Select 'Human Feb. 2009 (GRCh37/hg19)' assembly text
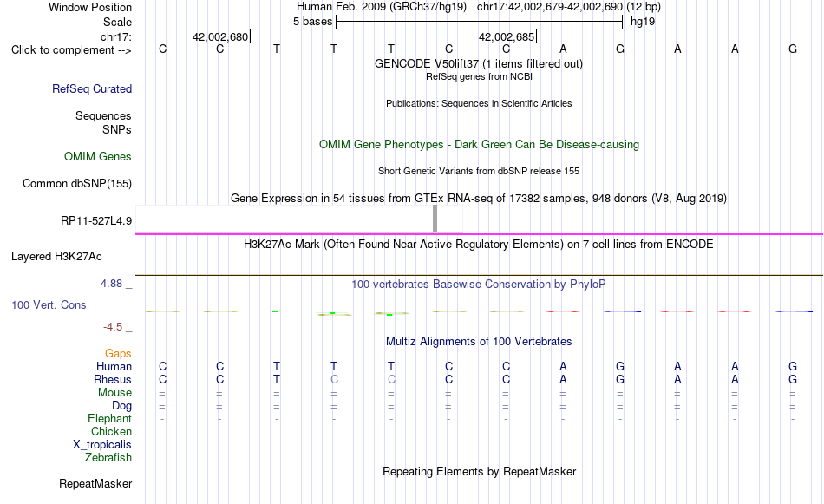 [382, 7]
